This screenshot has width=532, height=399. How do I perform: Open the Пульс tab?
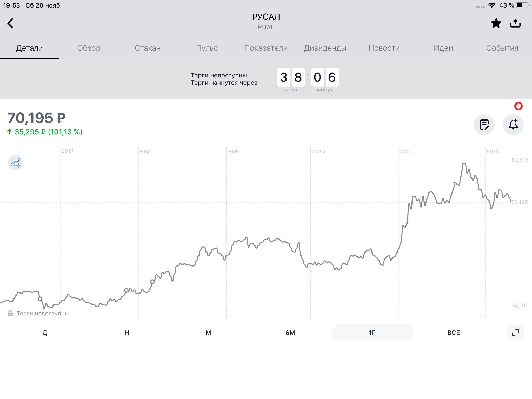point(207,48)
